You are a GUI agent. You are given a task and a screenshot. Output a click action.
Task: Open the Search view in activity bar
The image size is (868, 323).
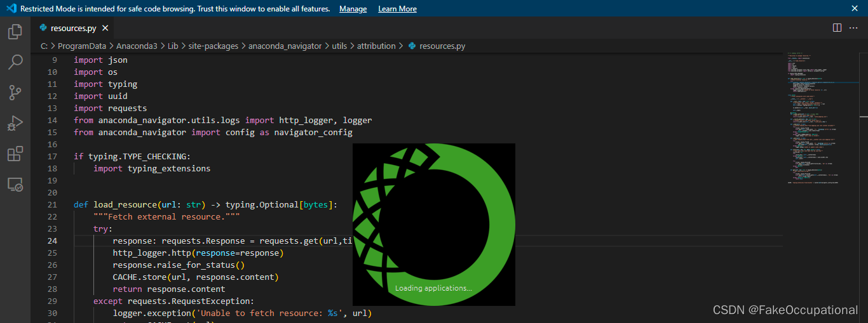(x=15, y=62)
